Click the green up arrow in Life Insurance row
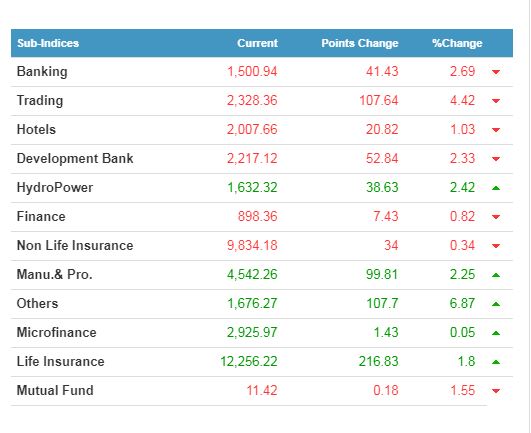This screenshot has width=531, height=433. 496,362
